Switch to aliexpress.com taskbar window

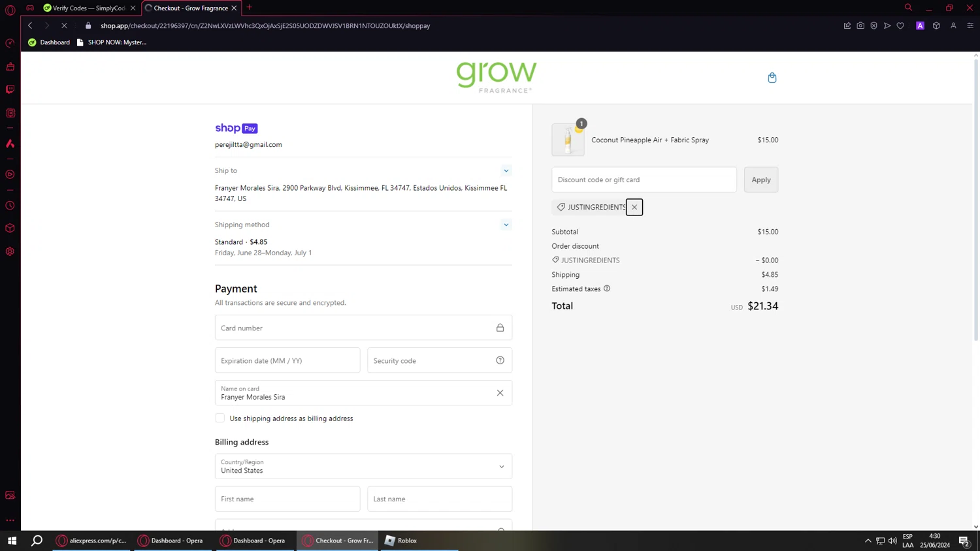(x=92, y=541)
